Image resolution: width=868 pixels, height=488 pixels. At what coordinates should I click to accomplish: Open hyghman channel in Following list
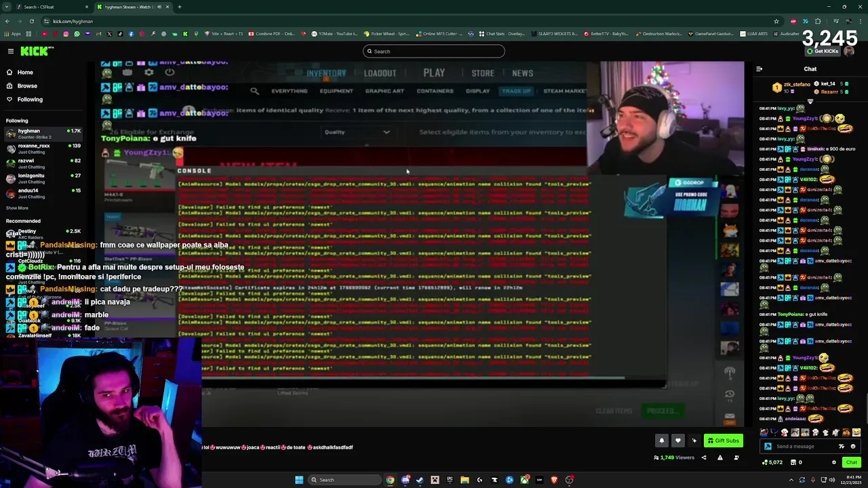point(44,134)
